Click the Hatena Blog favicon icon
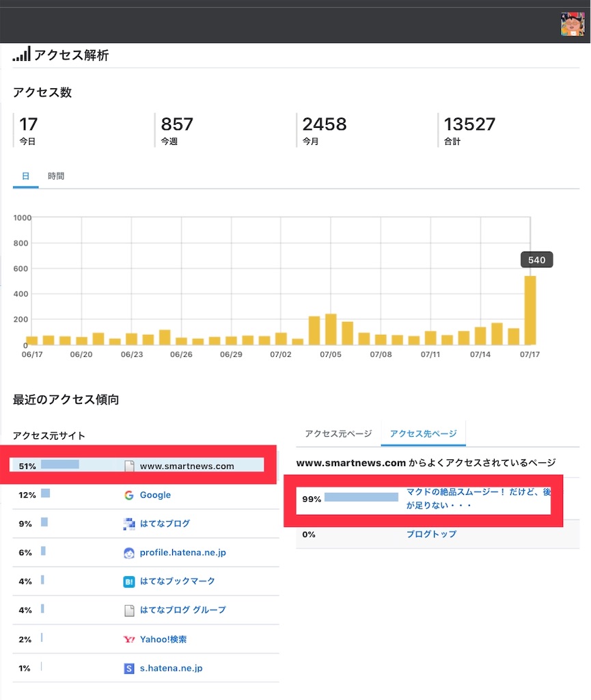This screenshot has width=591, height=700. click(129, 524)
